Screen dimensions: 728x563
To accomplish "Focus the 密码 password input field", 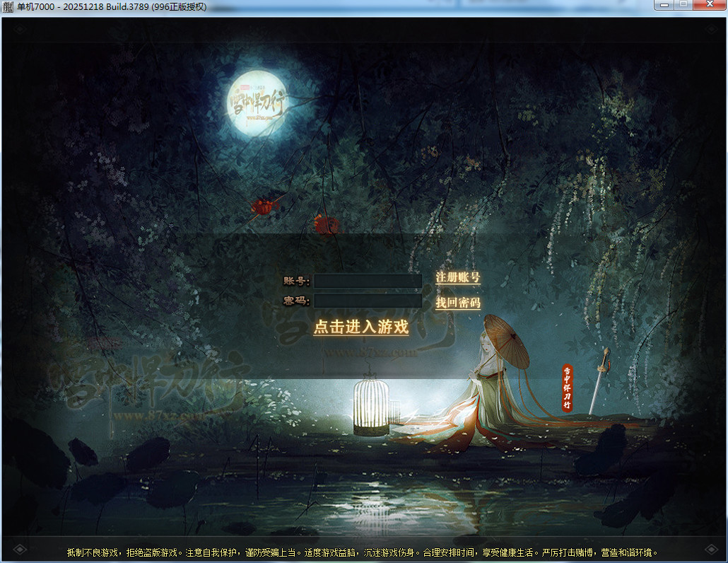I will [368, 301].
